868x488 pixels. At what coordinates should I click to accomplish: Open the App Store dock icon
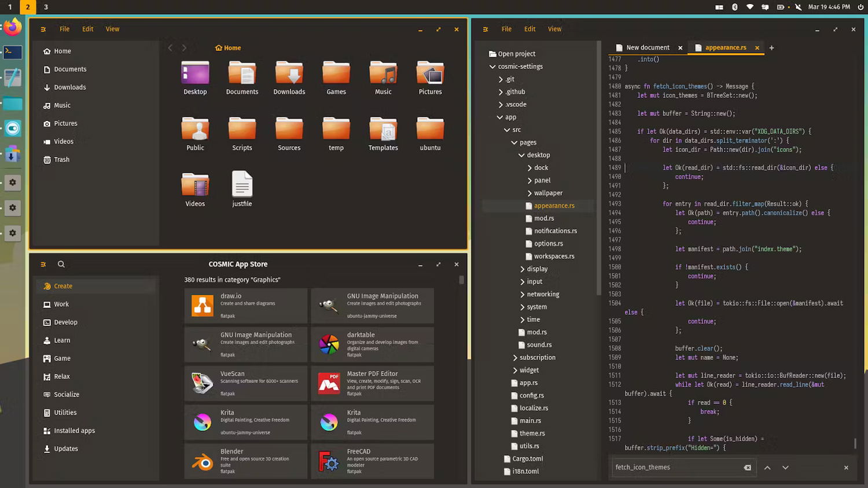coord(12,155)
